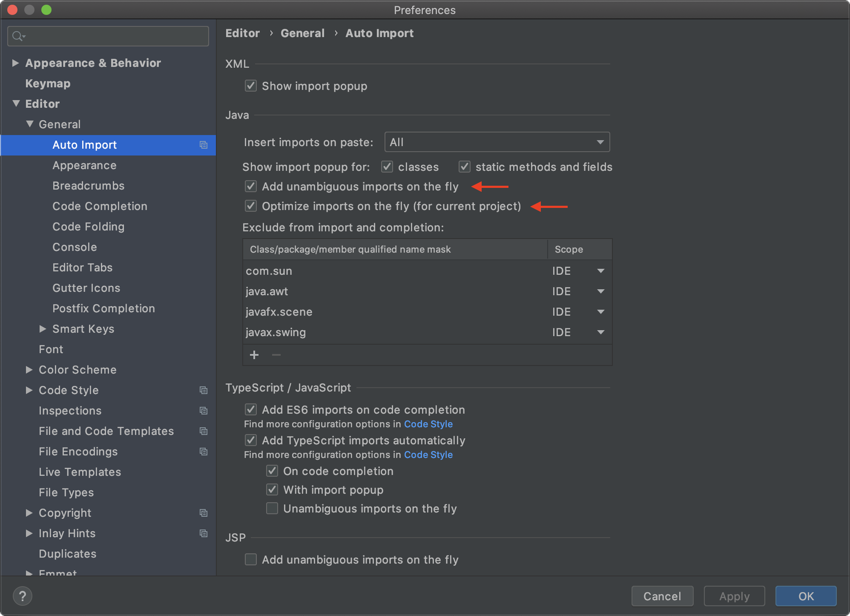Click the Apply button
Screen dimensions: 850x616
[734, 596]
